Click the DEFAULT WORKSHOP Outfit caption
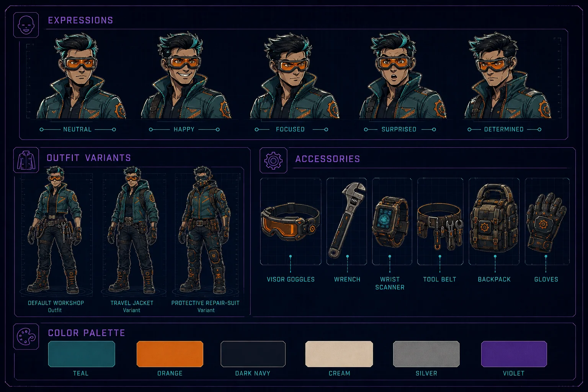 tap(56, 306)
